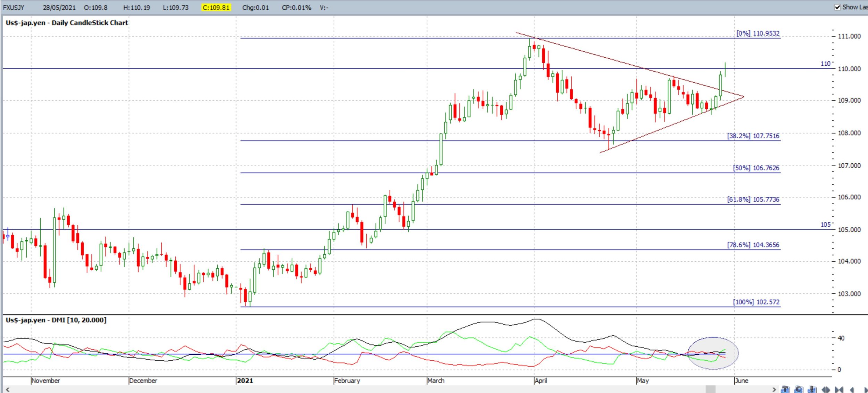Select the [0%] 110.9532 Fibonacci label
Image resolution: width=868 pixels, height=393 pixels.
click(x=758, y=33)
